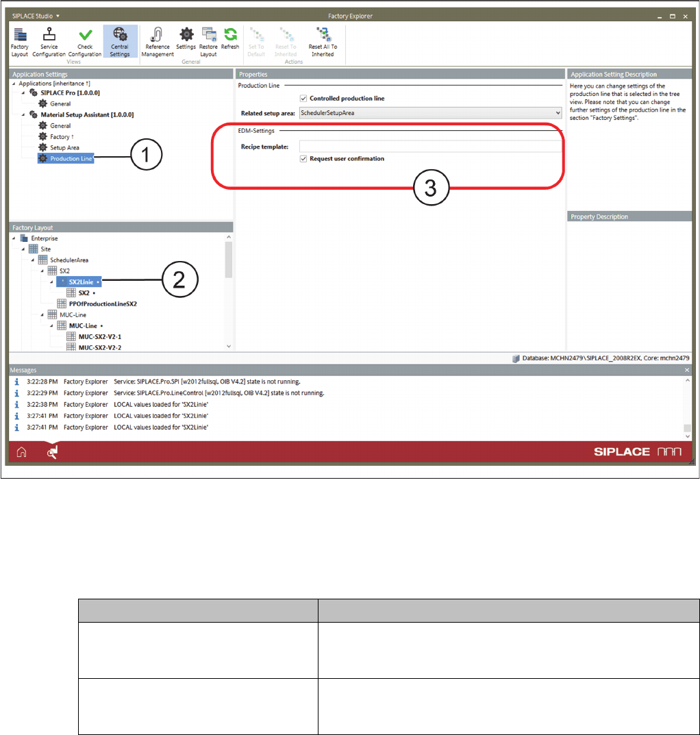Click the home icon in bottom bar
700x735 pixels.
(x=21, y=452)
